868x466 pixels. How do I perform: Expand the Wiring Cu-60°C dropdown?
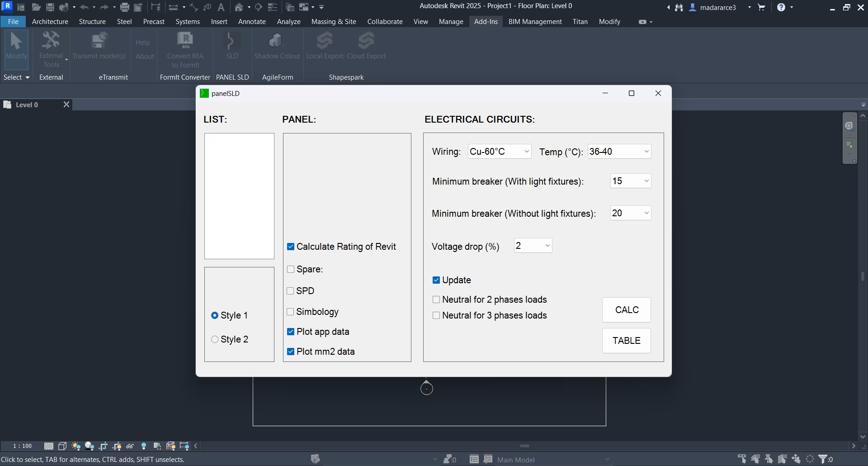[500, 152]
